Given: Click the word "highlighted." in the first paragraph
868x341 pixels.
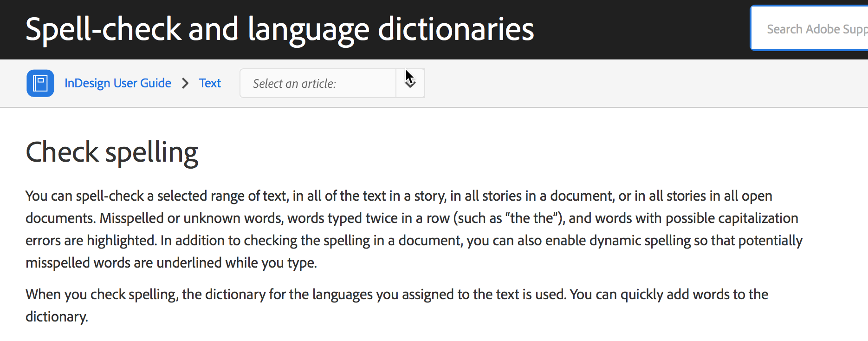Looking at the screenshot, I should [122, 241].
